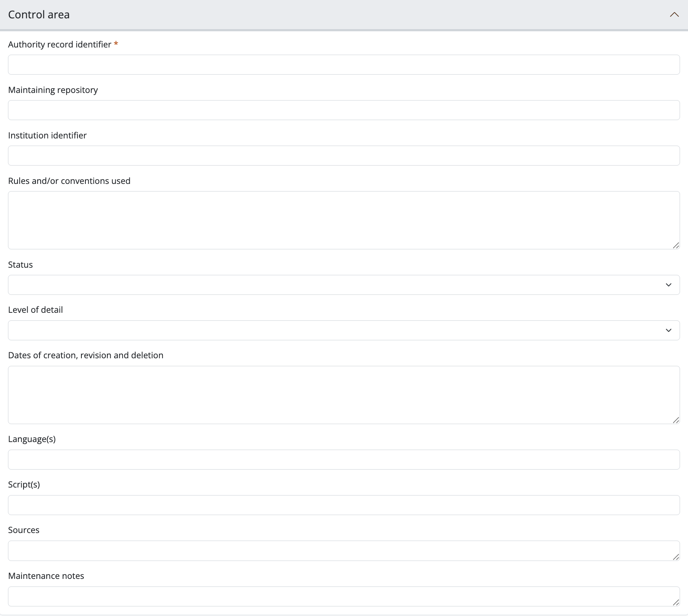
Task: Expand the Level of detail dropdown
Action: [x=344, y=330]
